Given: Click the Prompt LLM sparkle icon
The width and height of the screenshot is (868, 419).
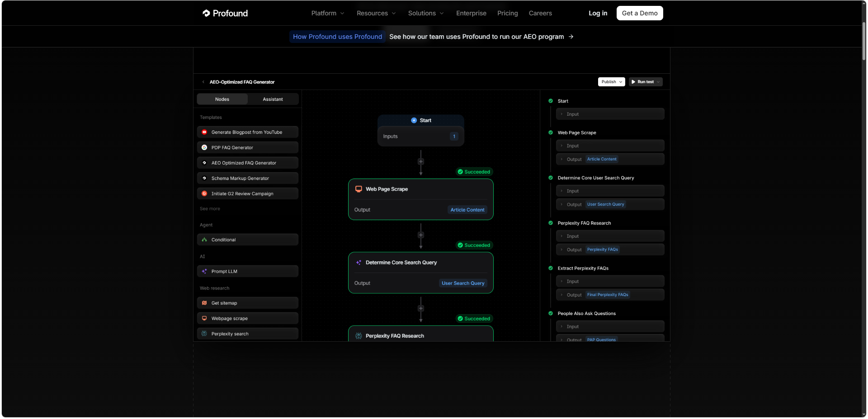Looking at the screenshot, I should [204, 271].
